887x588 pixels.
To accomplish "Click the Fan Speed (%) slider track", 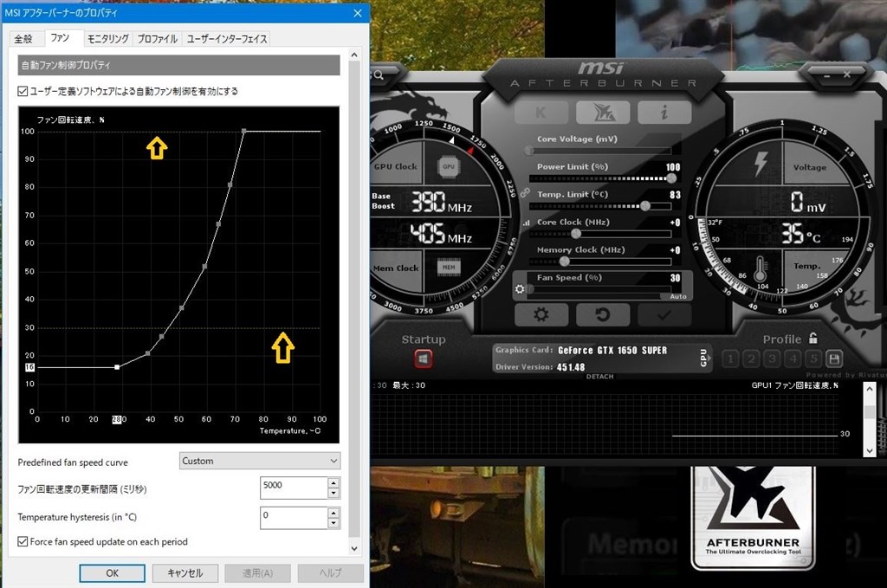I will point(599,289).
